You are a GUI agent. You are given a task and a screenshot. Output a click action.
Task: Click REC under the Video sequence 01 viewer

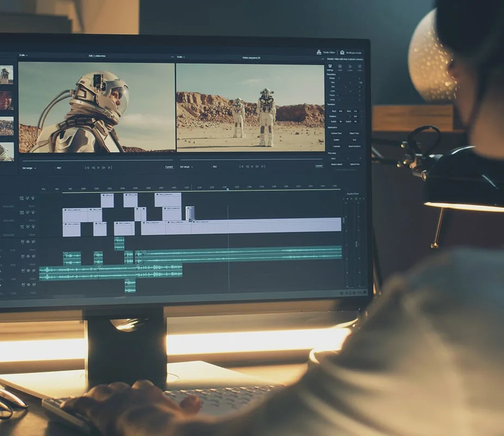click(214, 167)
